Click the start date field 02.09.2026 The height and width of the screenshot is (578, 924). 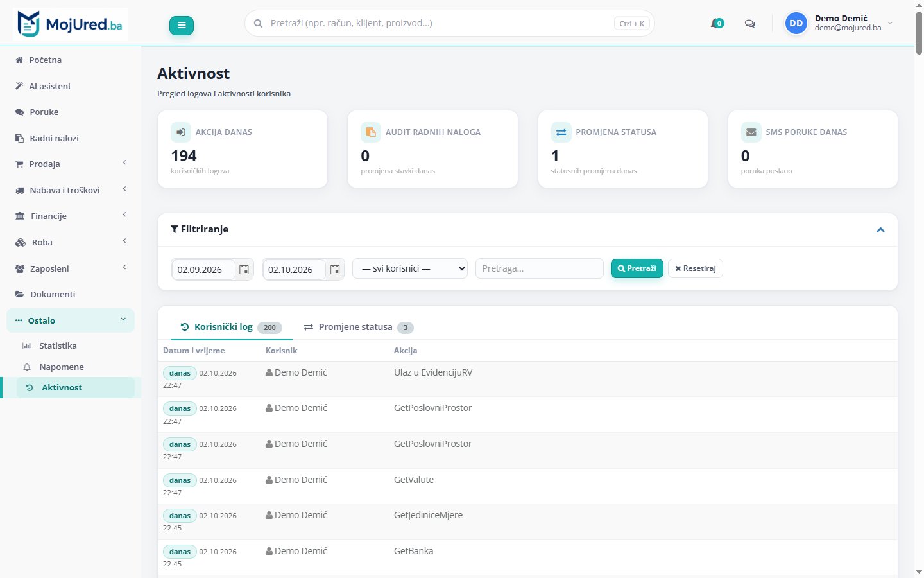[203, 270]
